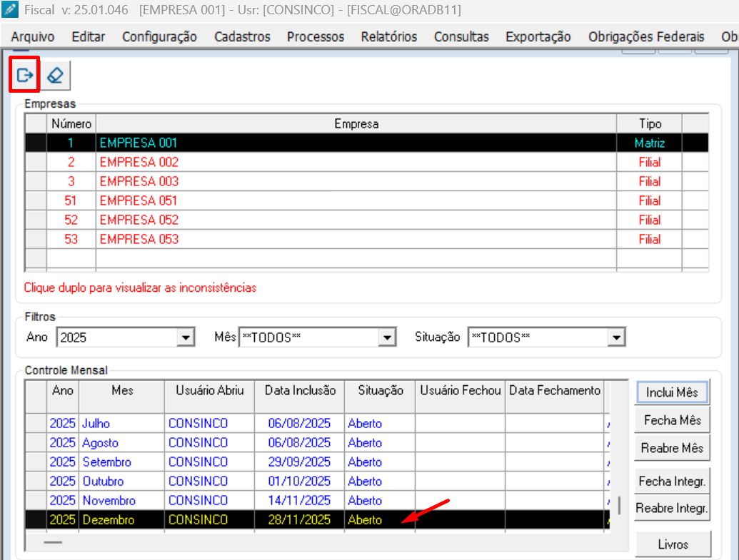The image size is (739, 560).
Task: Open the Exportação menu
Action: coord(538,36)
